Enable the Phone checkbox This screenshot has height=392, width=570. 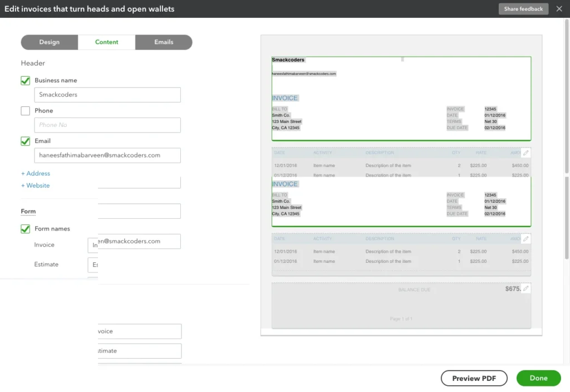(25, 110)
